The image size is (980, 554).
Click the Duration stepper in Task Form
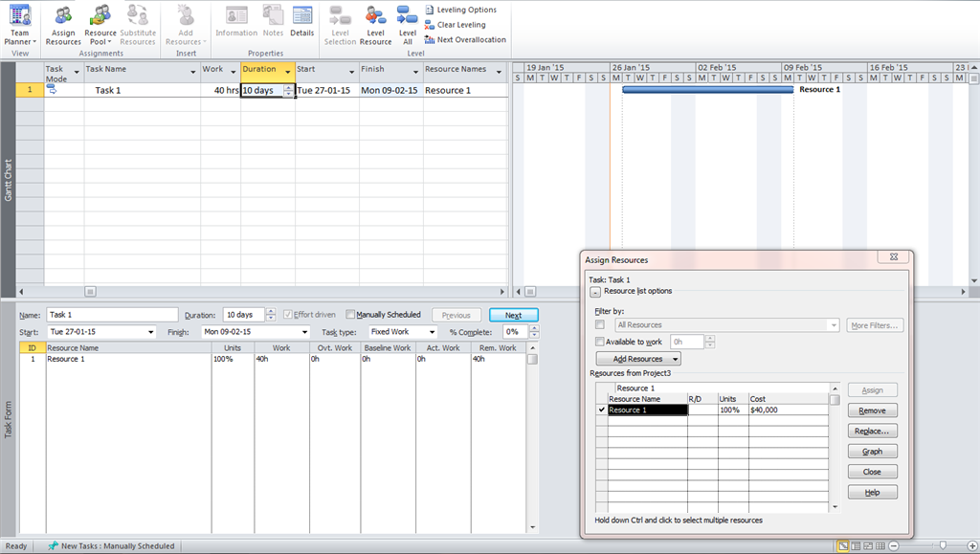[x=271, y=315]
